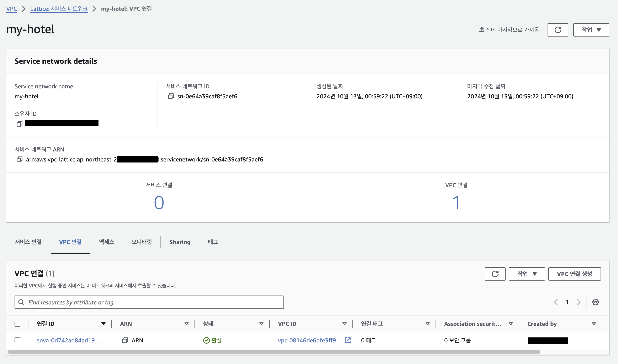Switch to the Sharing tab
Image resolution: width=618 pixels, height=364 pixels.
[180, 242]
